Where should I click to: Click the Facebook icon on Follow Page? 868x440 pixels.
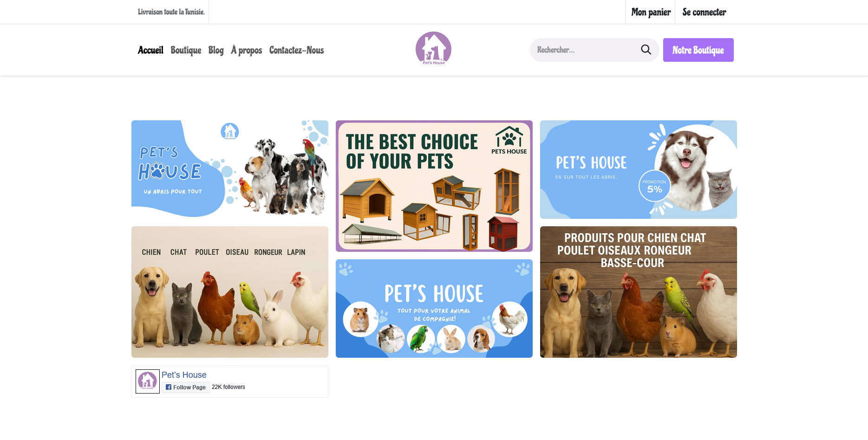coord(169,387)
